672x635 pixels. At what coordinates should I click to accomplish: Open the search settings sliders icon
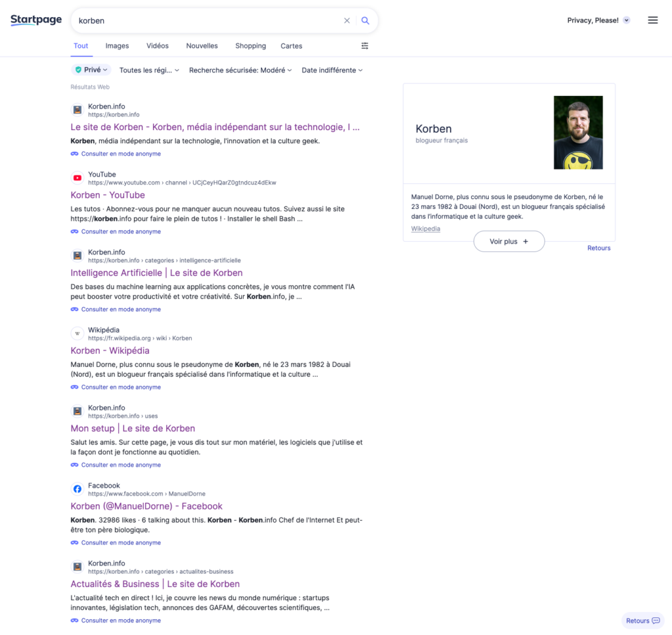[365, 46]
